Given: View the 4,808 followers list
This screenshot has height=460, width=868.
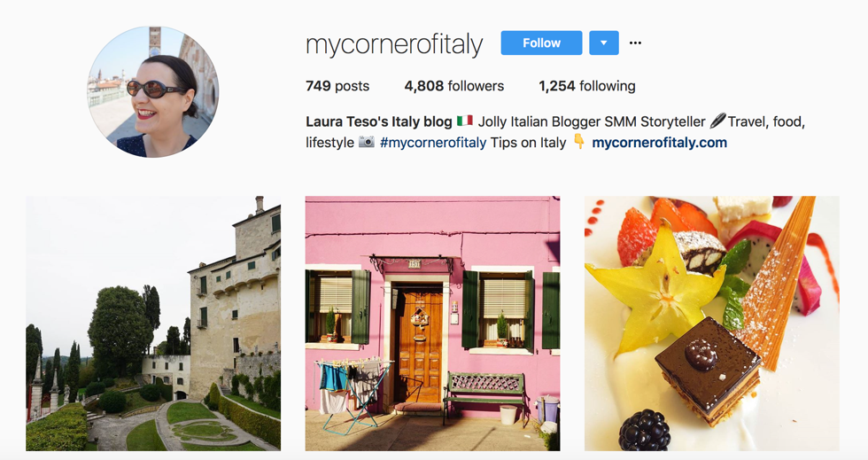Looking at the screenshot, I should tap(453, 86).
